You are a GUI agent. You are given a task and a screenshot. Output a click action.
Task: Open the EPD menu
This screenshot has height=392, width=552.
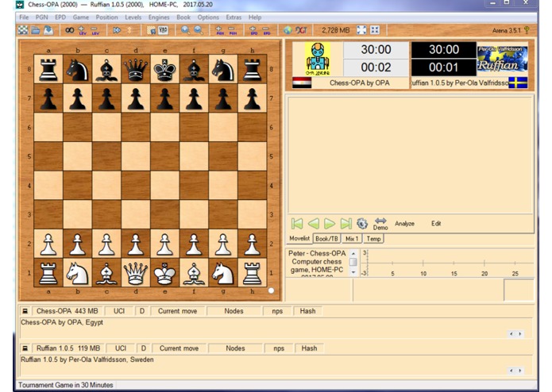tap(60, 17)
